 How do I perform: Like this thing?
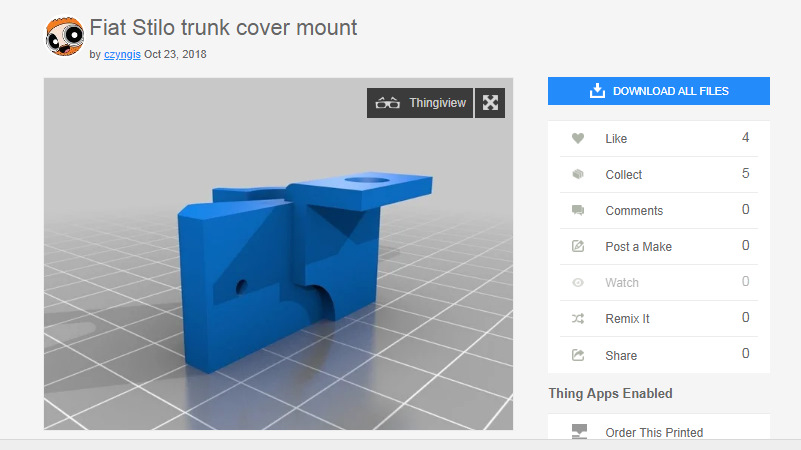tap(659, 138)
